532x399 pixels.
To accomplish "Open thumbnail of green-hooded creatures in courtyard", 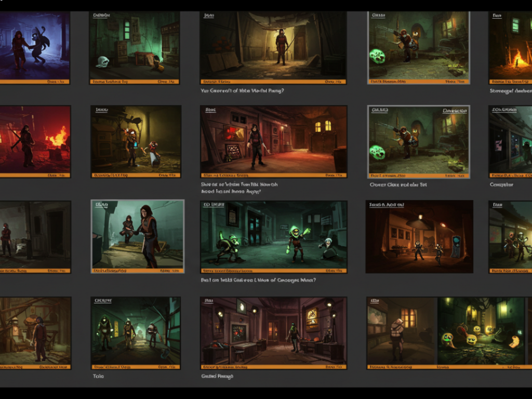I will pos(273,237).
